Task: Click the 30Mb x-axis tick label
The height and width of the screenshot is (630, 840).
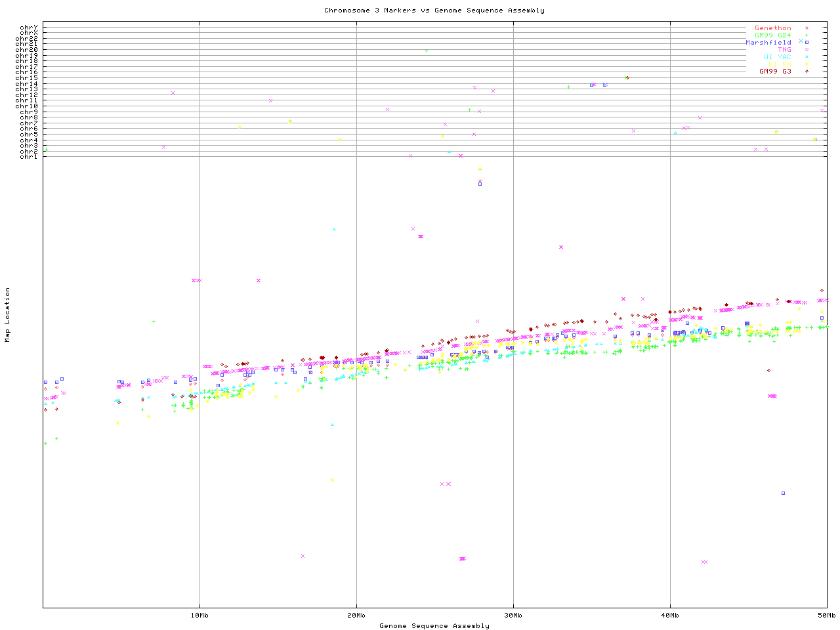Action: pos(513,615)
